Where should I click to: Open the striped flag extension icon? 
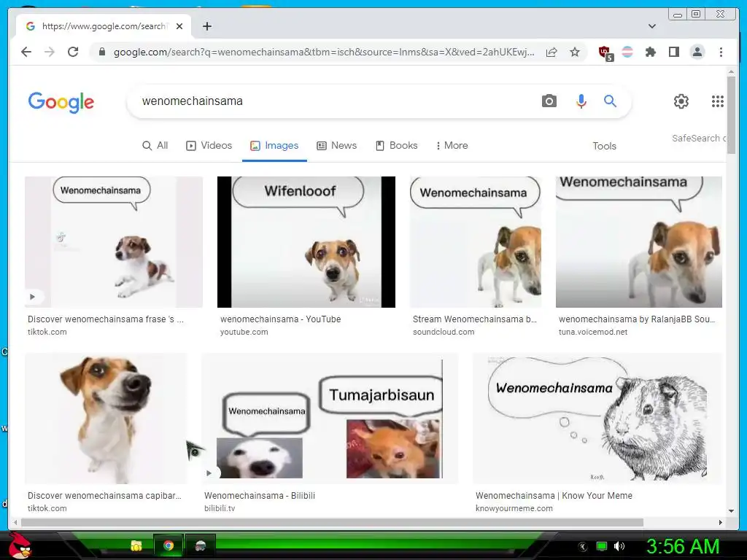[627, 52]
